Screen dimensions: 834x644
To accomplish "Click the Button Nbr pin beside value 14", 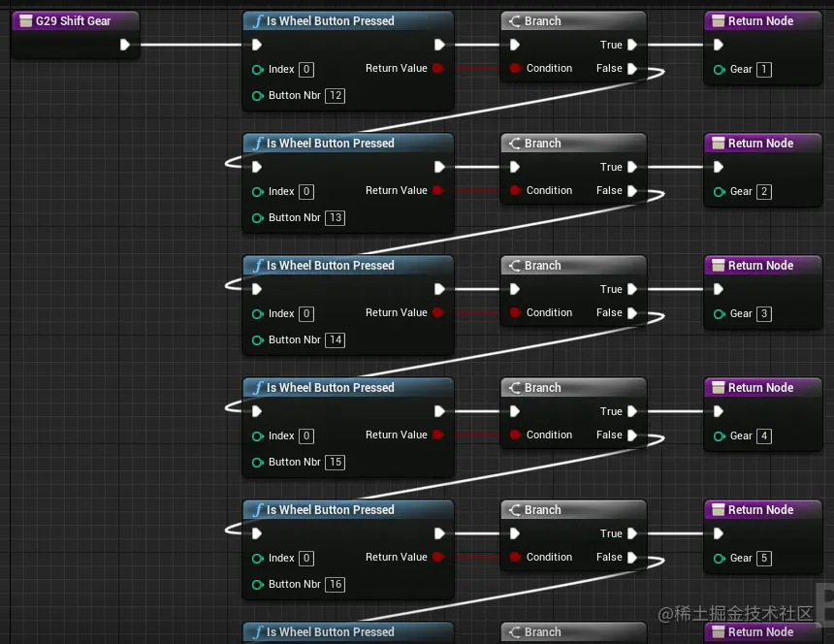I will coord(258,340).
